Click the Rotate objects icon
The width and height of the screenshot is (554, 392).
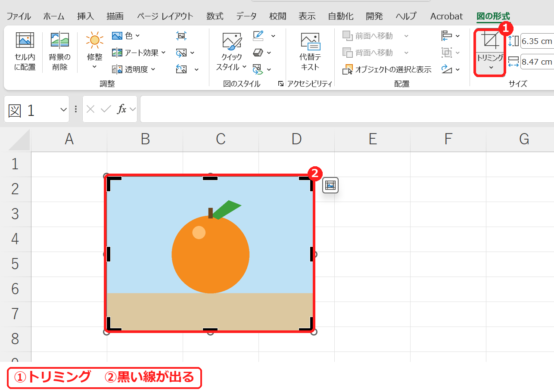point(447,69)
